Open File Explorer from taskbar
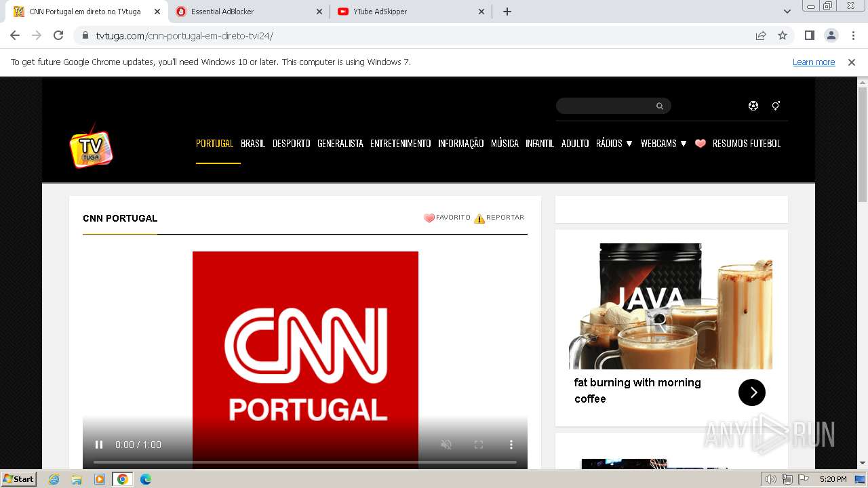The height and width of the screenshot is (488, 868). point(77,479)
